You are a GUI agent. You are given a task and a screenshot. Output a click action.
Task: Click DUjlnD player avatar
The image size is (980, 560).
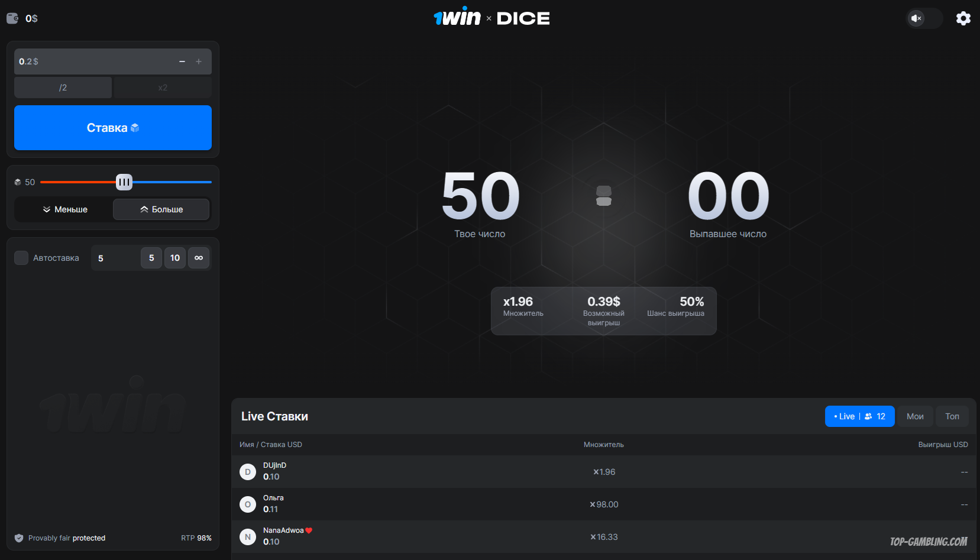(x=248, y=472)
